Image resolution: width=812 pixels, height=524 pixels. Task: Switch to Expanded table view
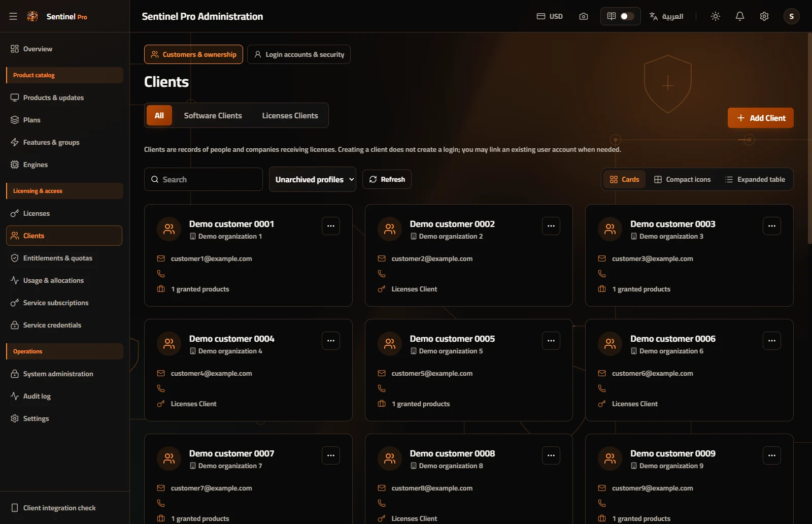(x=755, y=179)
